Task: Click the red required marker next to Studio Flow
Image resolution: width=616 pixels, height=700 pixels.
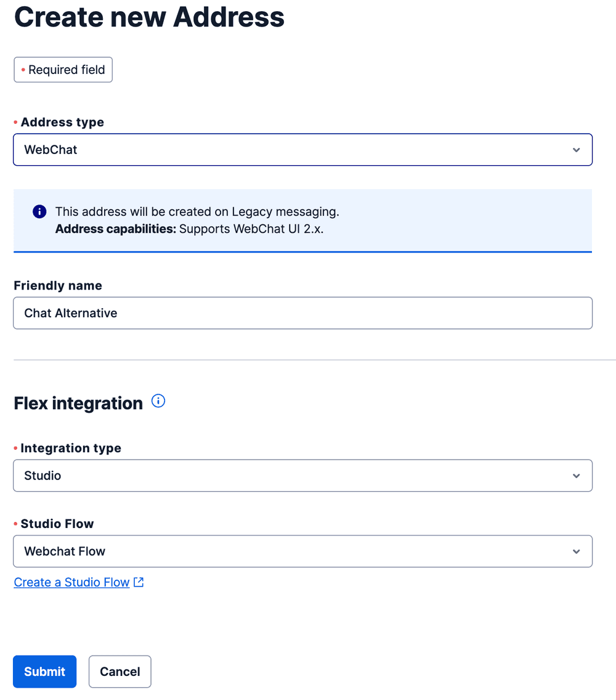Action: (x=16, y=524)
